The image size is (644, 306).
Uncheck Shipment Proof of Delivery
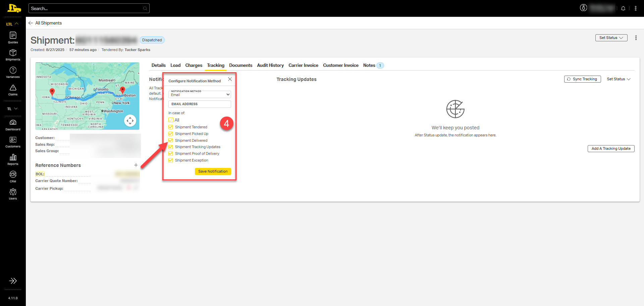click(x=171, y=154)
